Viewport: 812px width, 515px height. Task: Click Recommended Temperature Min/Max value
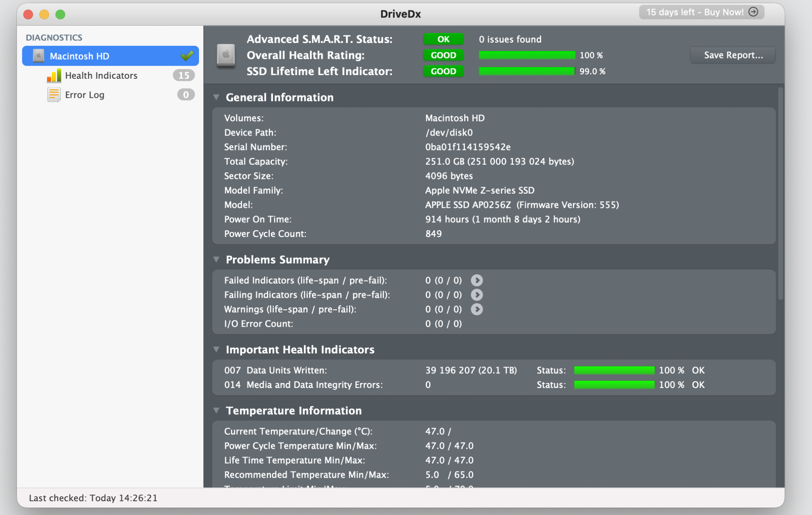click(x=449, y=475)
